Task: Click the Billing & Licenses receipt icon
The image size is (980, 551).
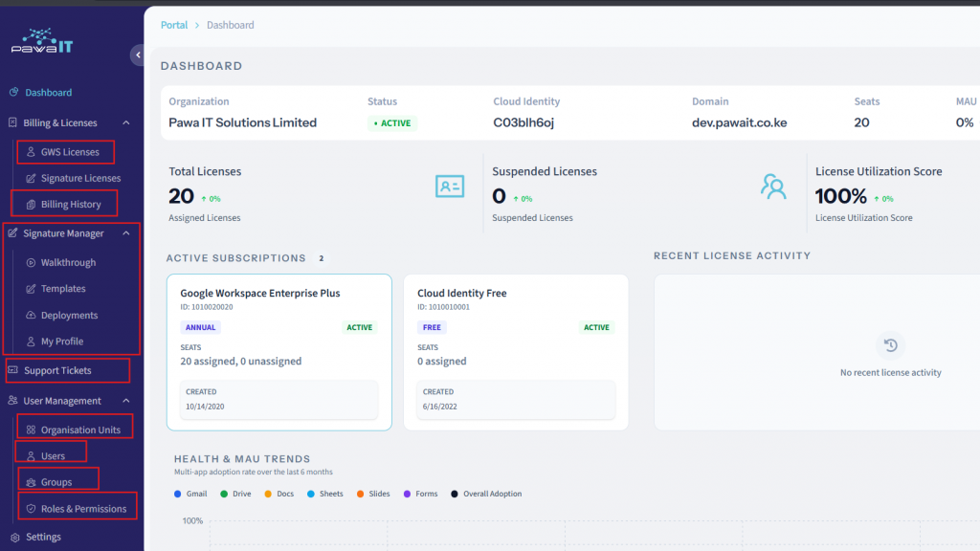Action: click(12, 122)
